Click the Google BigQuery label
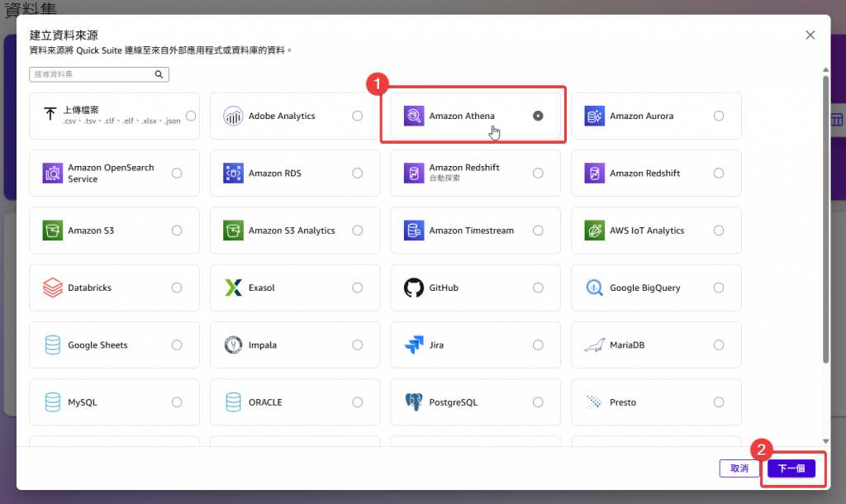The width and height of the screenshot is (846, 504). click(644, 288)
